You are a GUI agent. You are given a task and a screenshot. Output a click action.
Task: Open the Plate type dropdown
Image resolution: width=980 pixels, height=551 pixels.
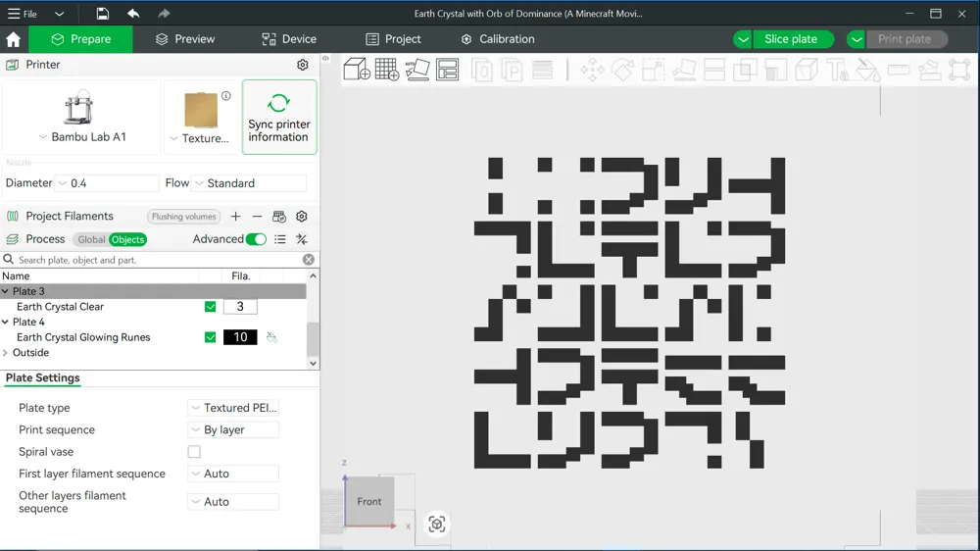233,408
